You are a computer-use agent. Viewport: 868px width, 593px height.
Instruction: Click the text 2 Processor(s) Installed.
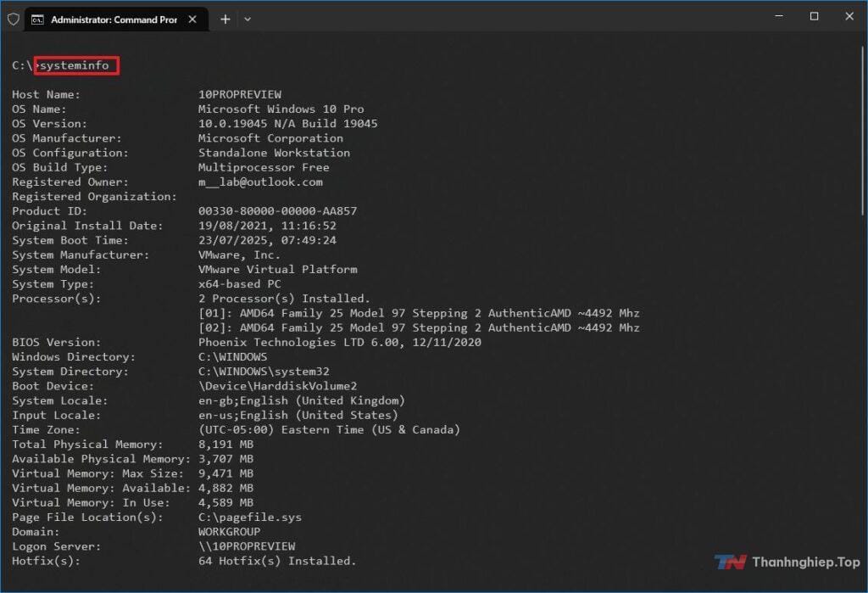coord(284,299)
